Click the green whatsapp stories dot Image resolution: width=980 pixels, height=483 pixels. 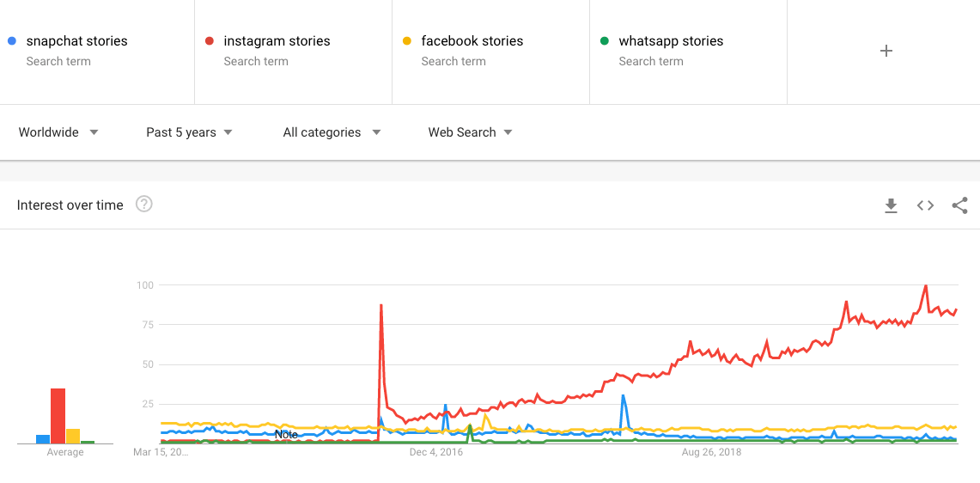604,40
